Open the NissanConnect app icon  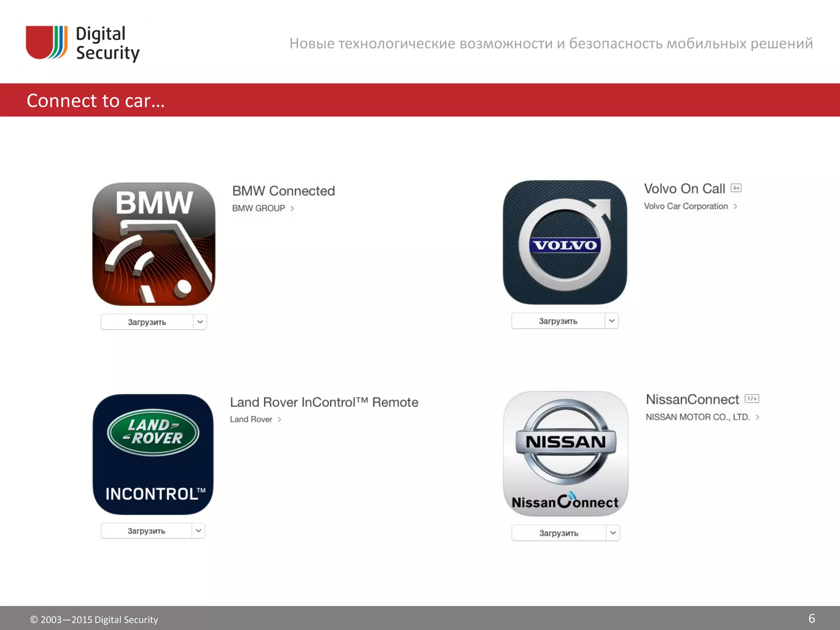(566, 454)
